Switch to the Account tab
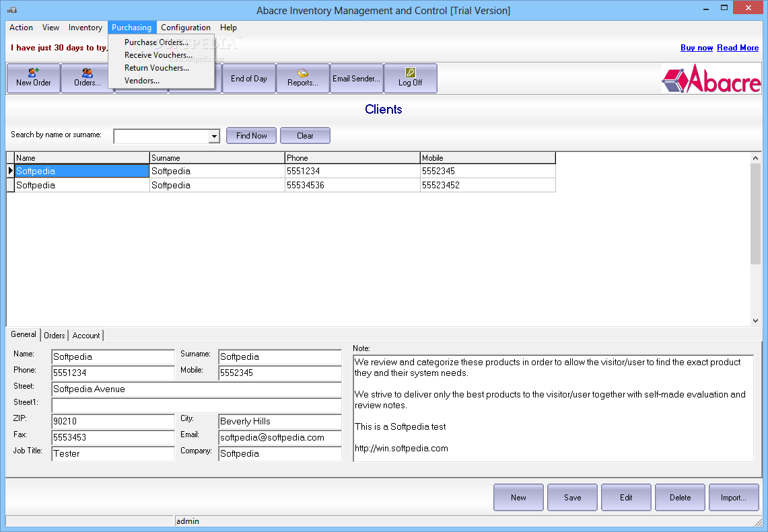The width and height of the screenshot is (768, 532). click(x=86, y=335)
